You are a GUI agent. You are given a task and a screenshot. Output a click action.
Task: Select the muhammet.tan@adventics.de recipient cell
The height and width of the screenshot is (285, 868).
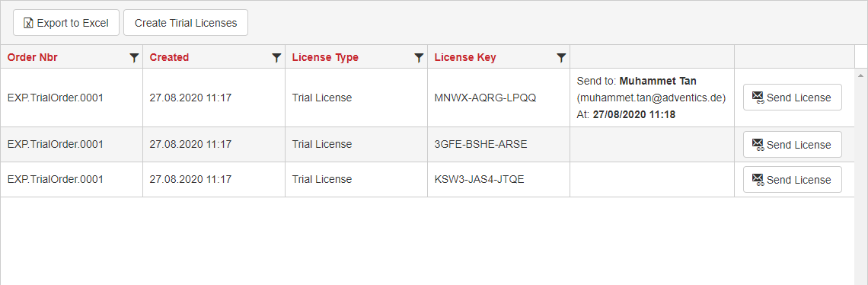[x=652, y=98]
